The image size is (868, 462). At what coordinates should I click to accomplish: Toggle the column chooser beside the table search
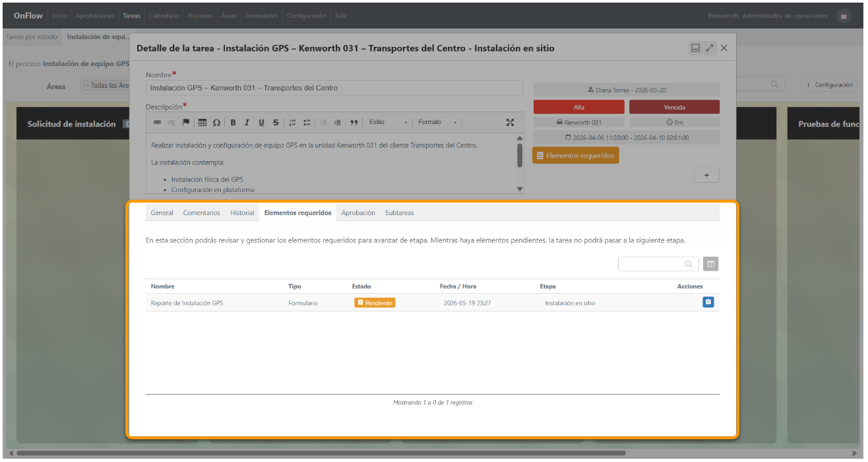[710, 264]
